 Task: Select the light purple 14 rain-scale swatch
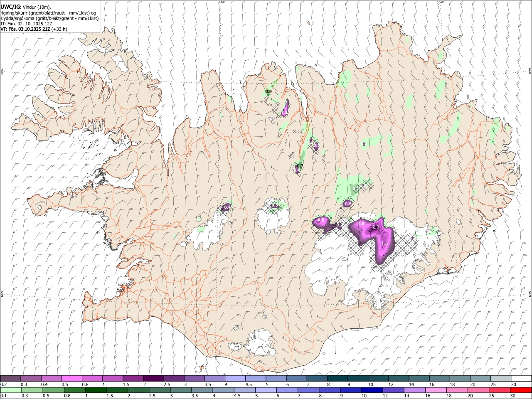(x=415, y=390)
